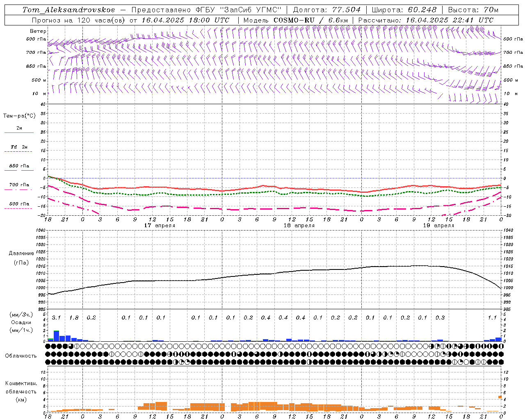Click the Конвективн. облачность label
Image resolution: width=525 pixels, height=420 pixels.
(x=21, y=388)
